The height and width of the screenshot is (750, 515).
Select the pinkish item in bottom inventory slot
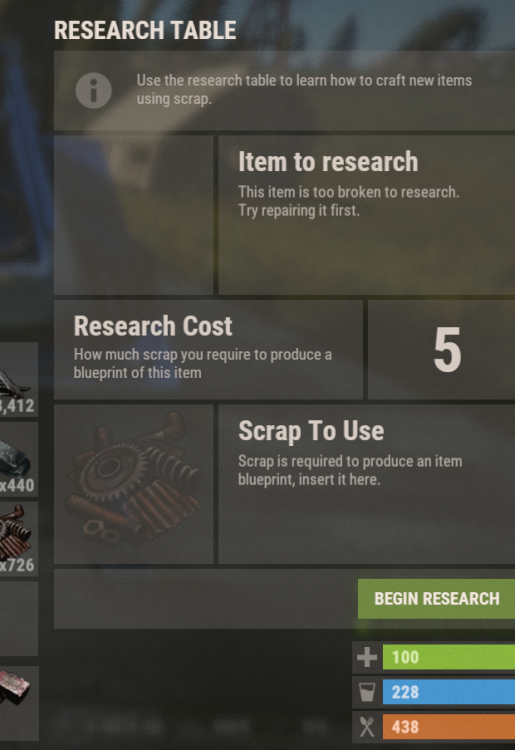point(18,703)
